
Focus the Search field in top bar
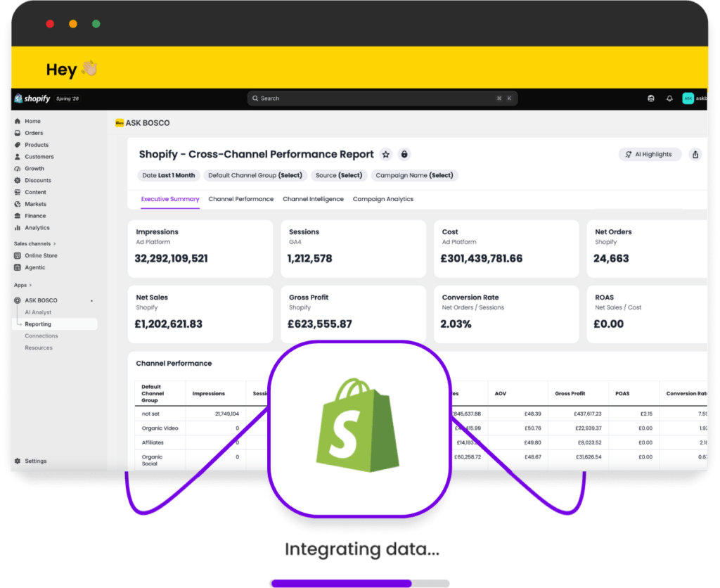tap(382, 98)
